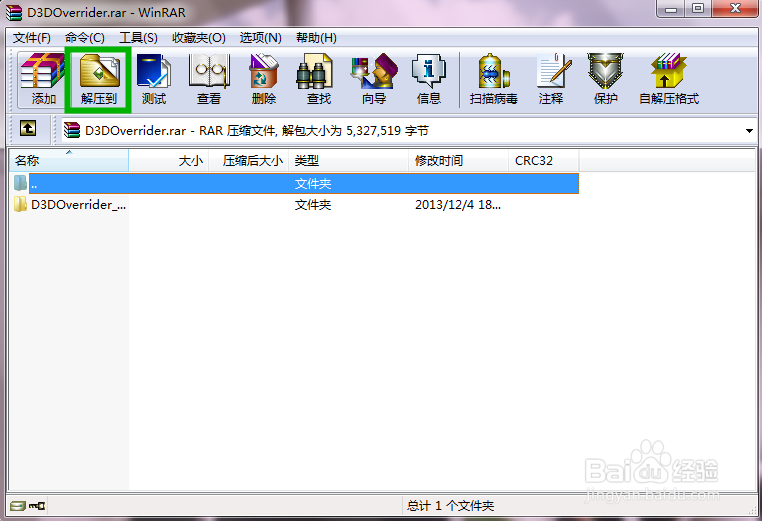Click the Test (测试) archive icon
Screen dimensions: 762x521
pos(154,79)
